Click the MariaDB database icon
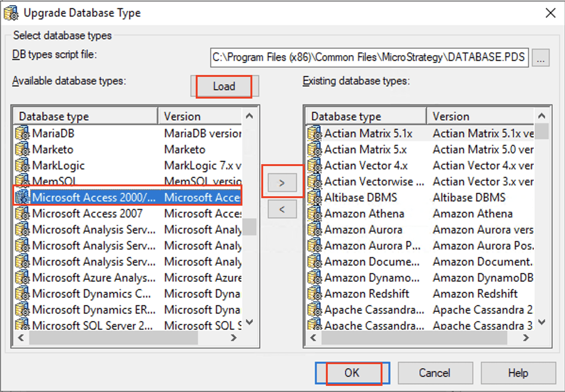This screenshot has width=565, height=392. [22, 133]
